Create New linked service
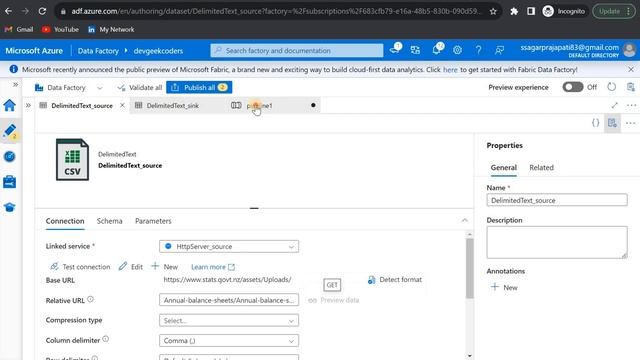The width and height of the screenshot is (640, 360). click(x=164, y=267)
